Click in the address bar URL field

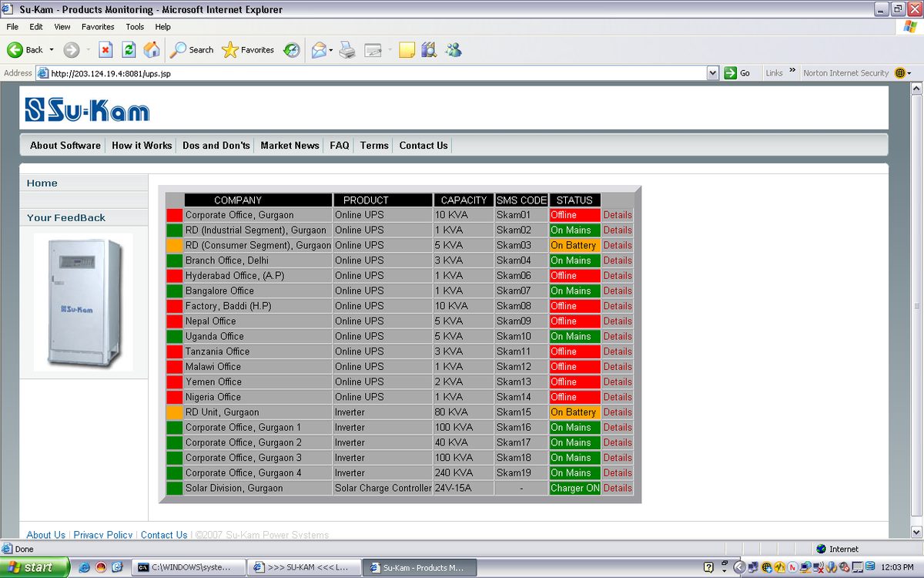(x=377, y=73)
